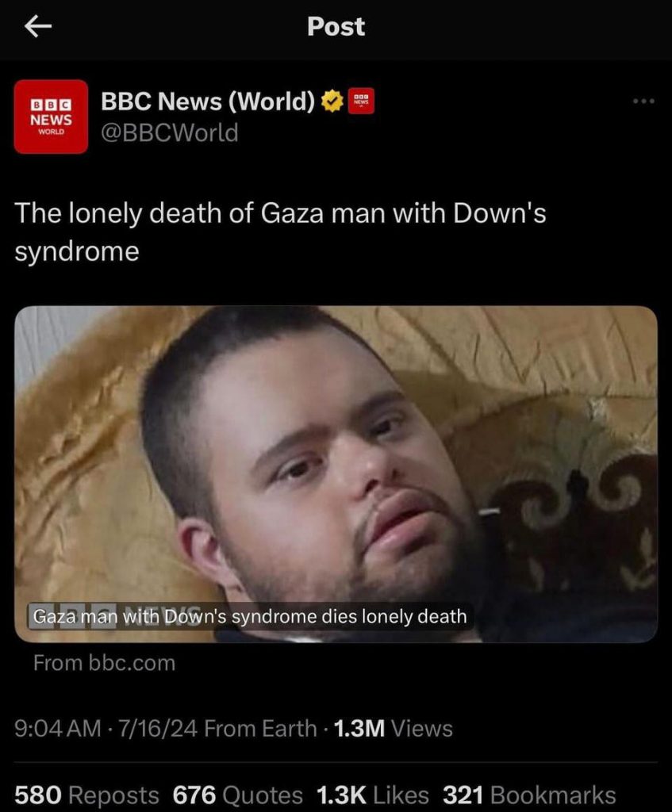The width and height of the screenshot is (672, 812).
Task: Open the @BBCWorld handle
Action: click(170, 132)
